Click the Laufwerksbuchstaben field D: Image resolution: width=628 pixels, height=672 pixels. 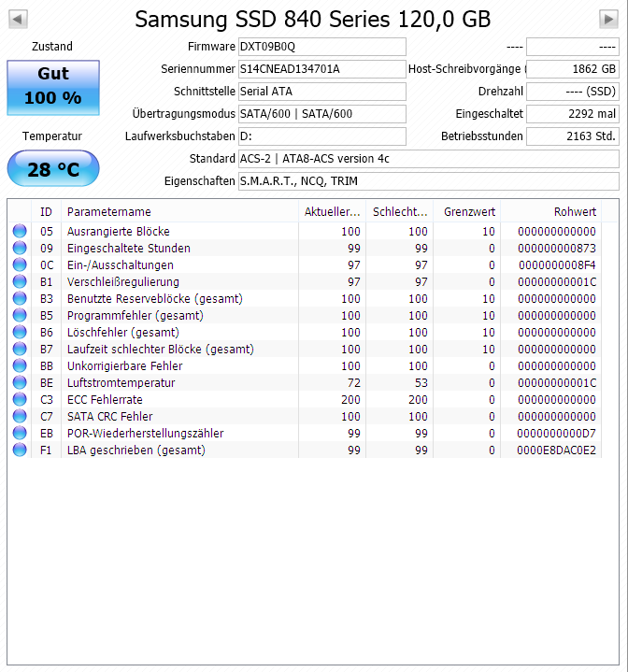[322, 136]
